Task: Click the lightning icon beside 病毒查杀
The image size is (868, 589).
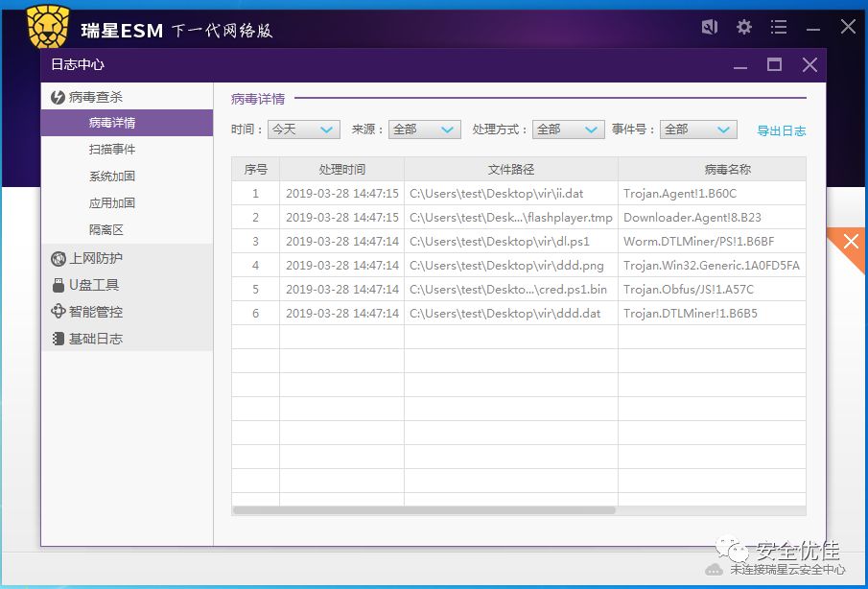Action: point(58,98)
